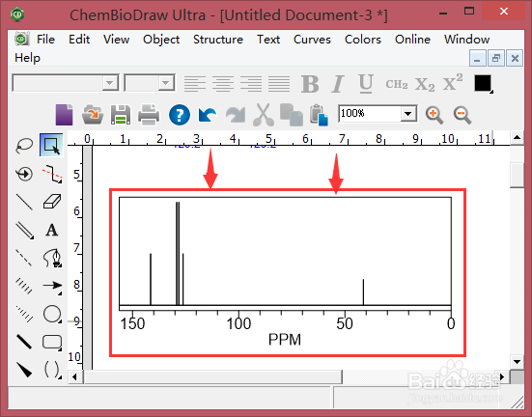This screenshot has width=532, height=417.
Task: Open the Edit menu
Action: tap(79, 40)
